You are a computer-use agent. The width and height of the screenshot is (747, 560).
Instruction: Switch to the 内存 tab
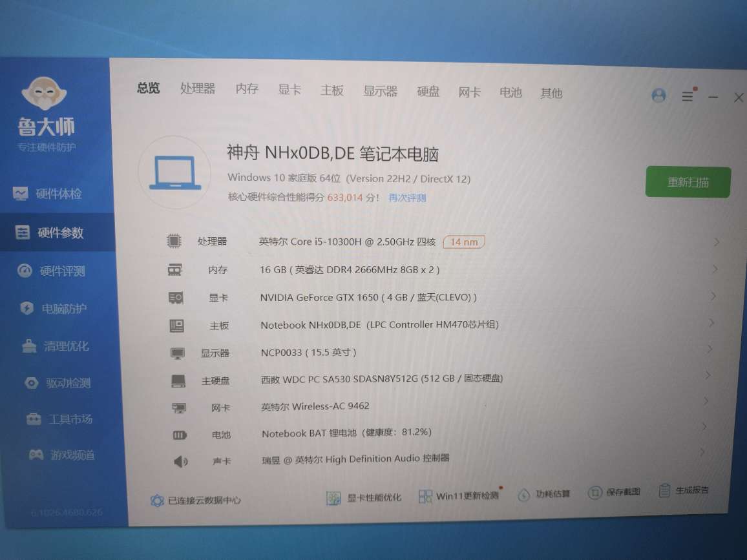[247, 89]
